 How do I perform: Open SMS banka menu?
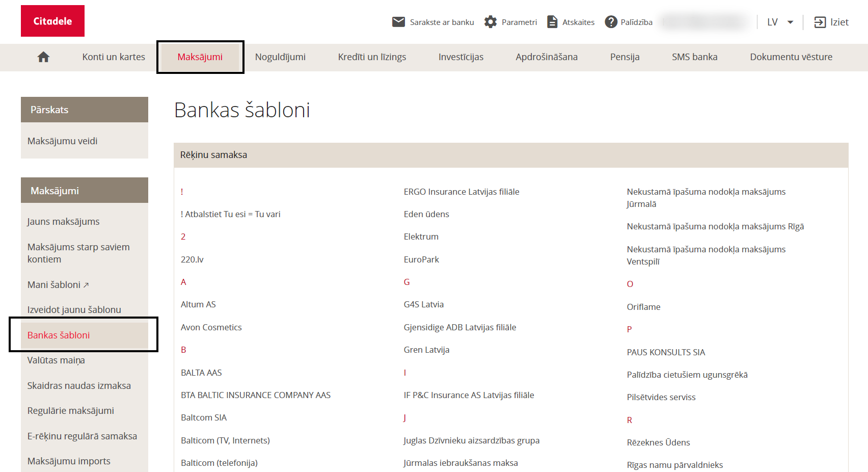click(695, 57)
